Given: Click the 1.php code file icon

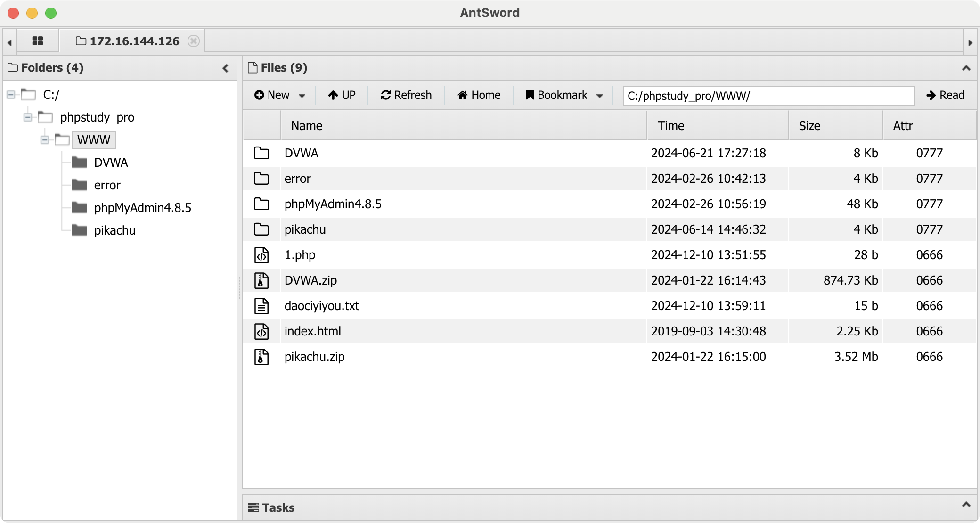Looking at the screenshot, I should [261, 255].
